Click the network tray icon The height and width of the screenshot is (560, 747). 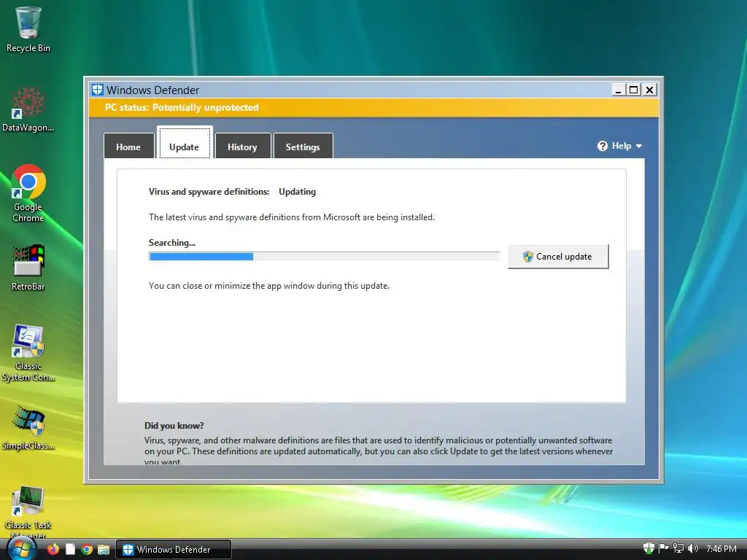tap(678, 548)
